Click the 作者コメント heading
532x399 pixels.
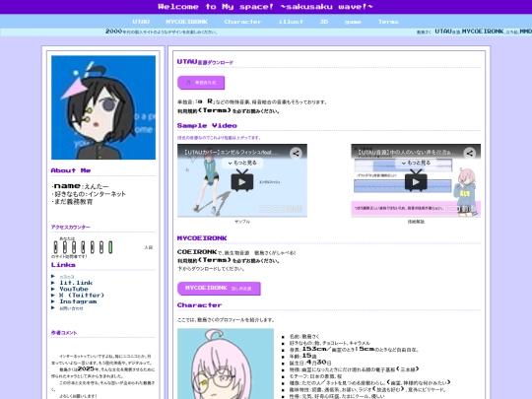pos(64,333)
